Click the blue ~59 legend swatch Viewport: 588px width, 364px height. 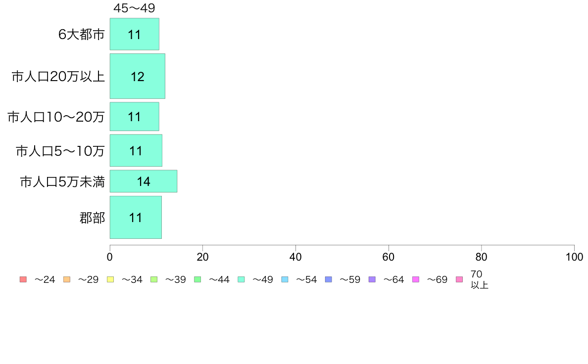[x=329, y=279]
